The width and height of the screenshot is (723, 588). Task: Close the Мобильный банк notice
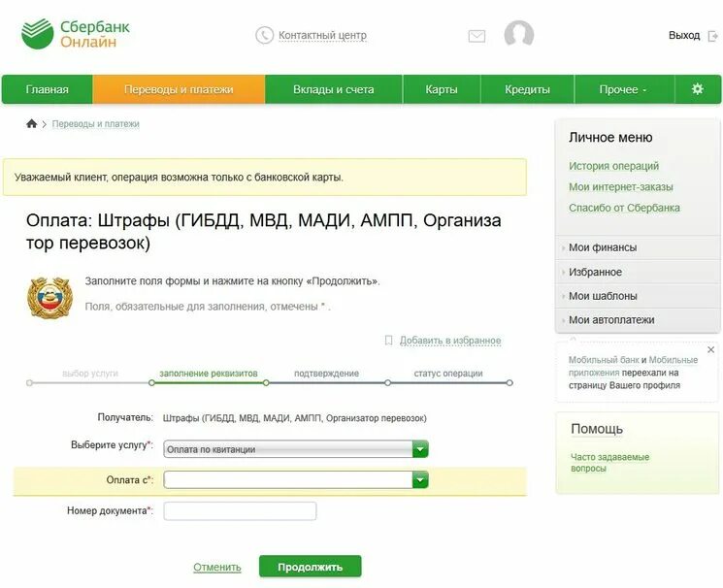pos(711,349)
